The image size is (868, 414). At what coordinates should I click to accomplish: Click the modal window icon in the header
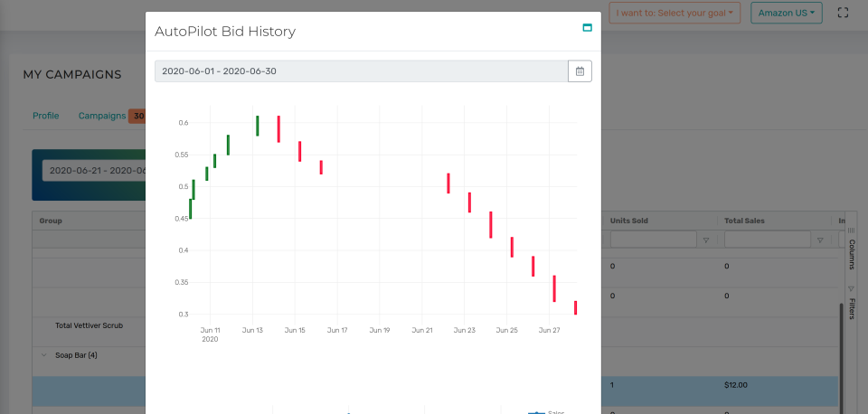(x=587, y=28)
